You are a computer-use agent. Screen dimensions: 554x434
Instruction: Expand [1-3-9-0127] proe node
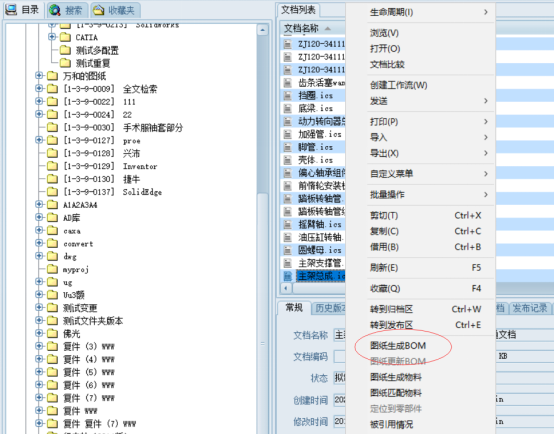coord(39,140)
